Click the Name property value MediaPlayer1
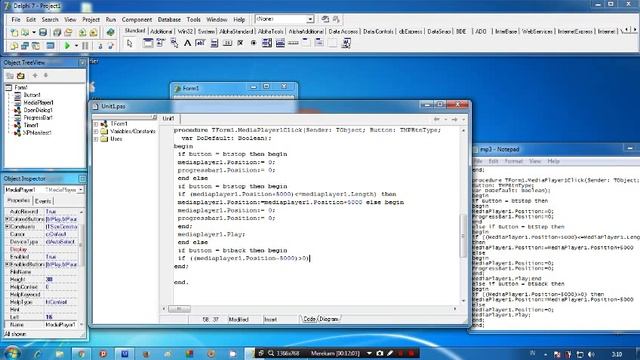This screenshot has height=360, width=640. (x=60, y=325)
